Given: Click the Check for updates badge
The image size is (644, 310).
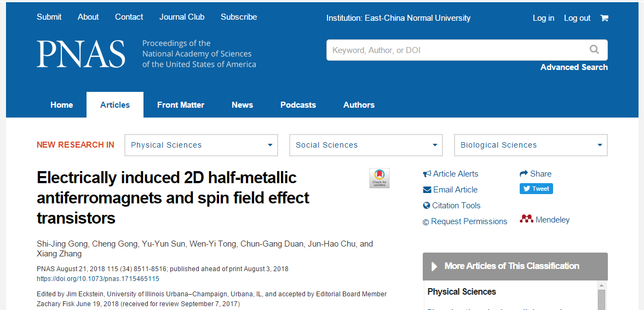Looking at the screenshot, I should pyautogui.click(x=379, y=178).
